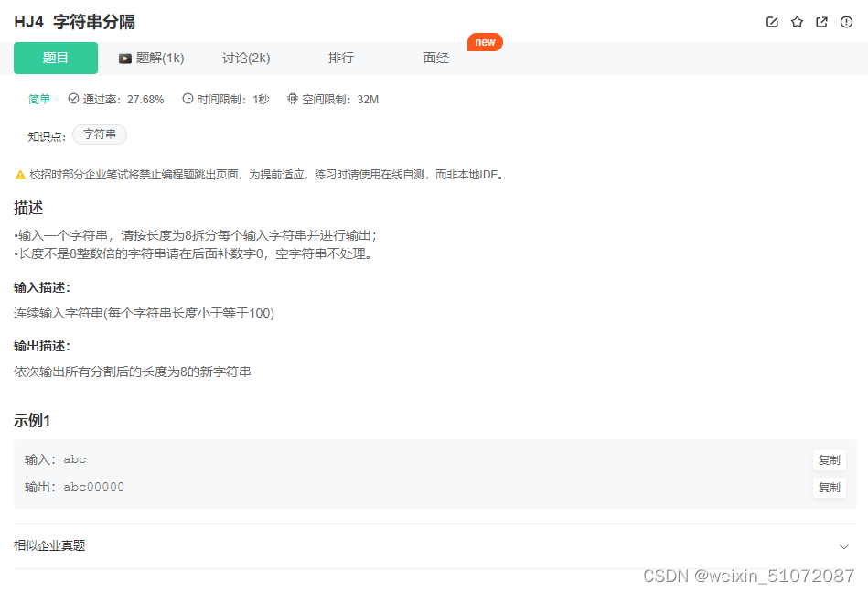The height and width of the screenshot is (593, 868).
Task: Click the video icon next to 题解
Action: (125, 59)
